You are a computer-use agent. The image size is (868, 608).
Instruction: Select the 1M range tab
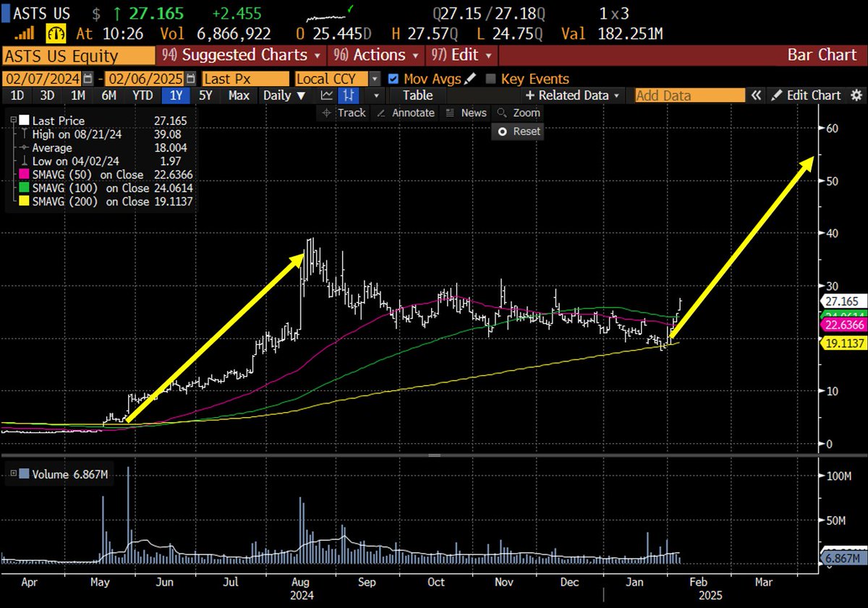point(77,95)
